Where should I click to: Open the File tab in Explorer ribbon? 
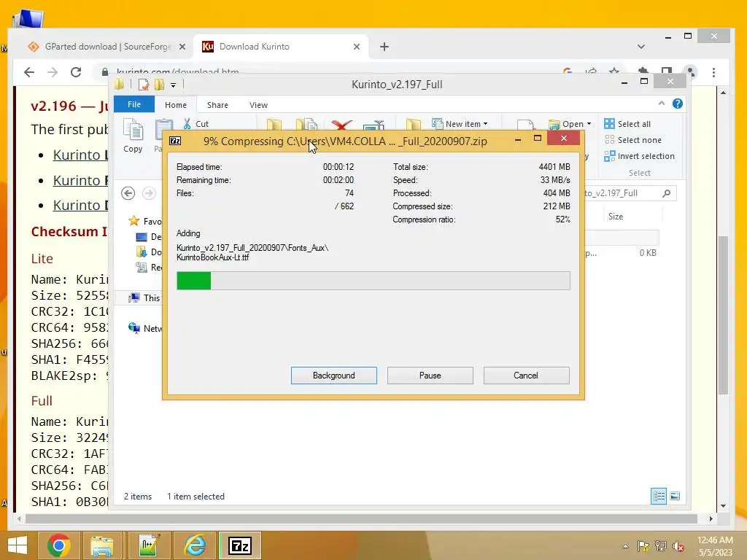tap(134, 104)
